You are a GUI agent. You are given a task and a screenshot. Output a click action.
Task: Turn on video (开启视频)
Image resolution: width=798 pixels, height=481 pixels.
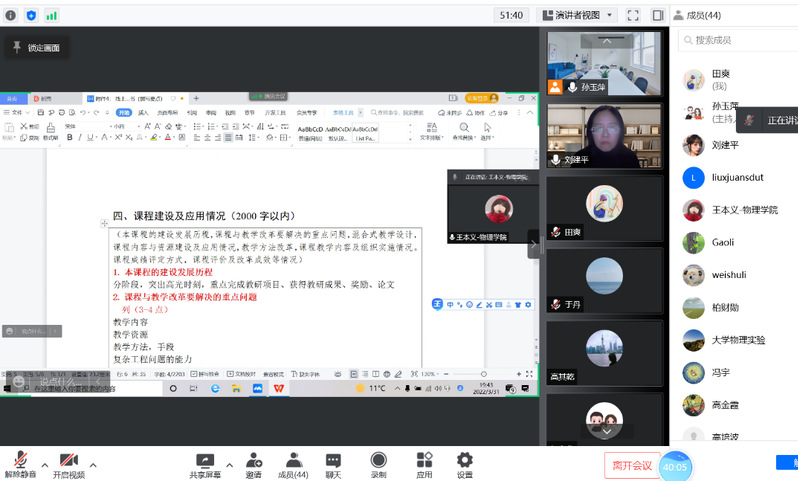coord(69,465)
